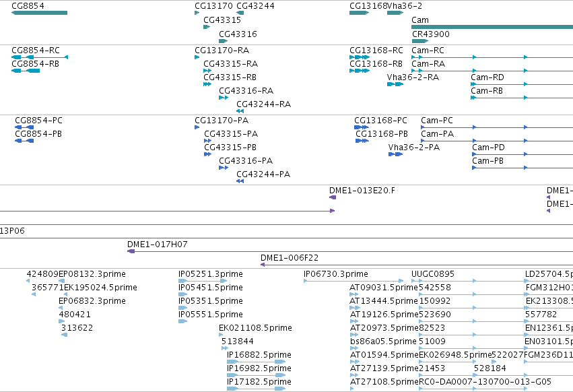Image resolution: width=573 pixels, height=392 pixels.
Task: Click the CG8854 teal gene bar
Action: tap(40, 13)
